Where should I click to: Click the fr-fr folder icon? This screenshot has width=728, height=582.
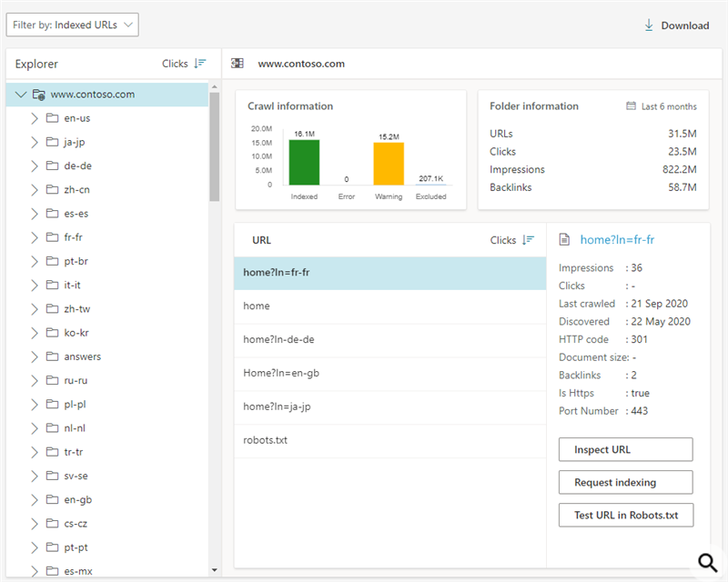pyautogui.click(x=52, y=236)
